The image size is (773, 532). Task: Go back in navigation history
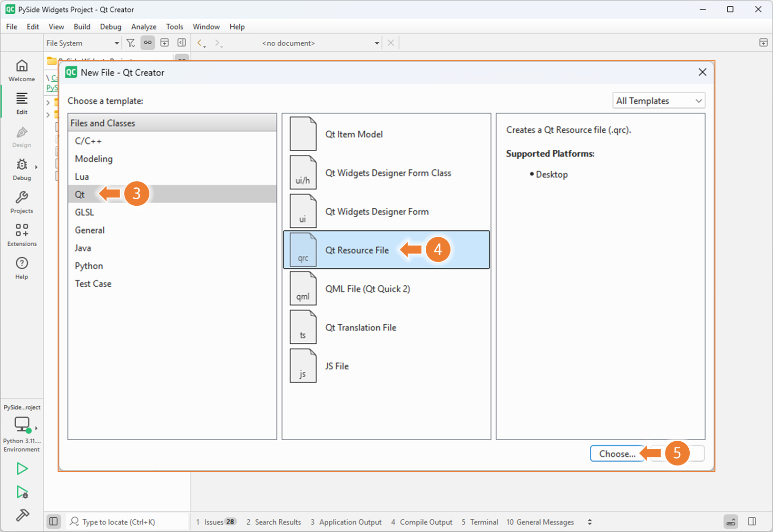pos(201,43)
